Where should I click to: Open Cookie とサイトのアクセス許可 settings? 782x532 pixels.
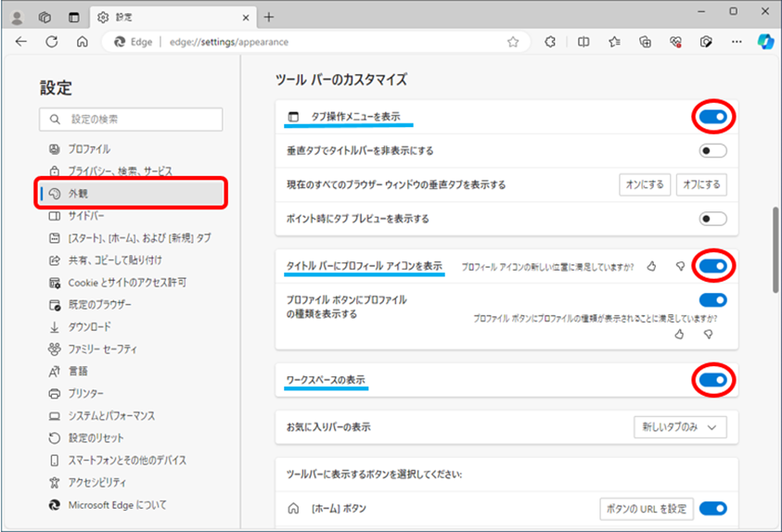[131, 283]
